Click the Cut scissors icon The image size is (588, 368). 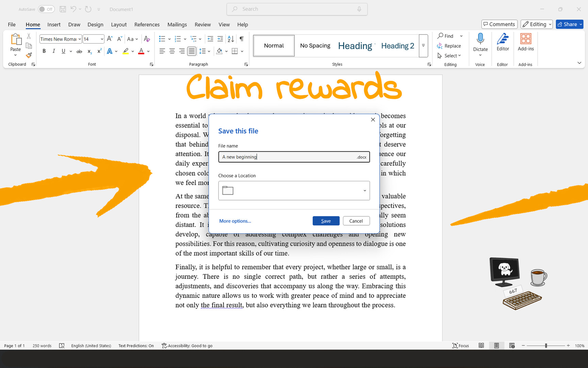point(29,36)
